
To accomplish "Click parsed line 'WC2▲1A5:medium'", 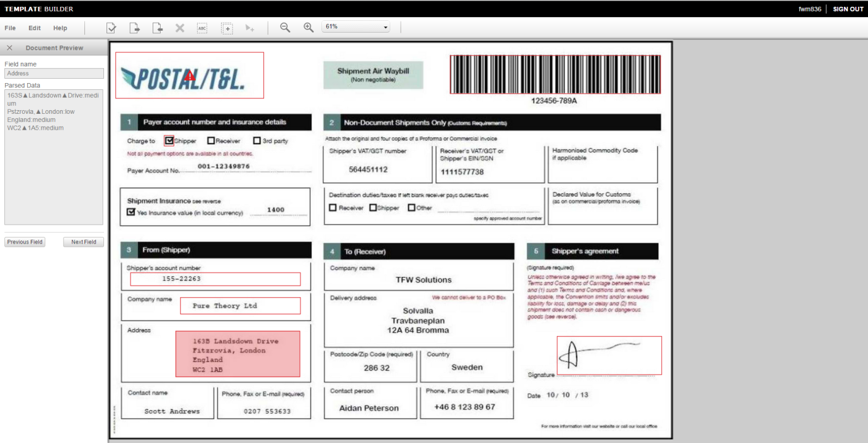I will [35, 128].
